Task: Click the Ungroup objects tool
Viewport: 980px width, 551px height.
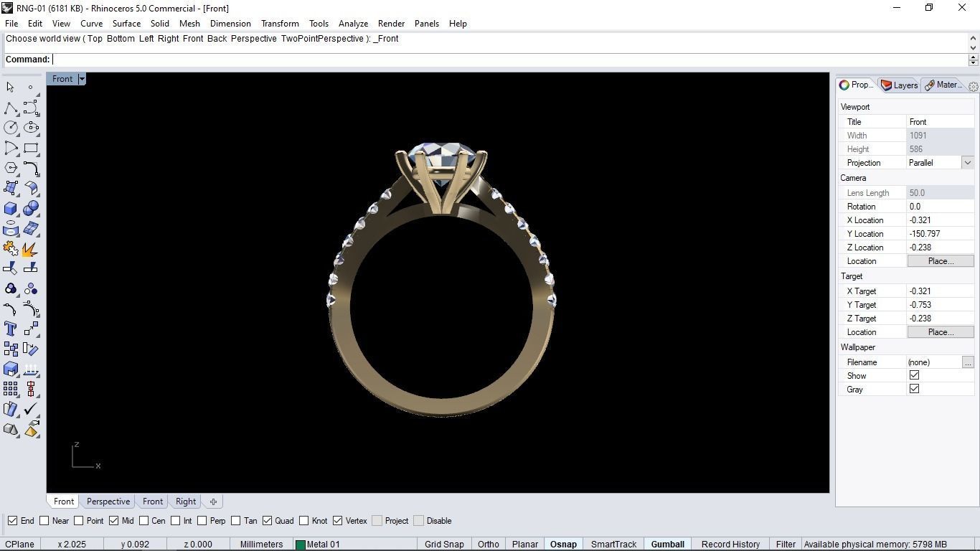Action: coord(31,288)
